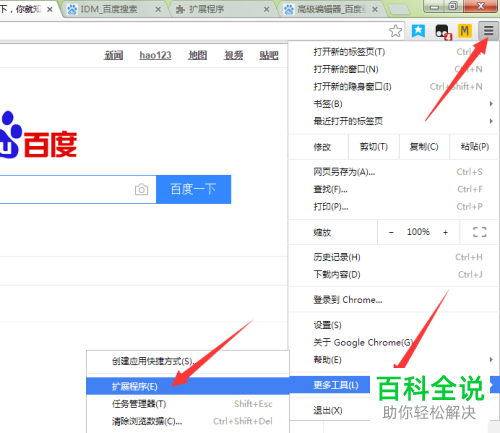Image resolution: width=500 pixels, height=433 pixels.
Task: Open 下载内容(D) menu item
Action: tap(393, 275)
